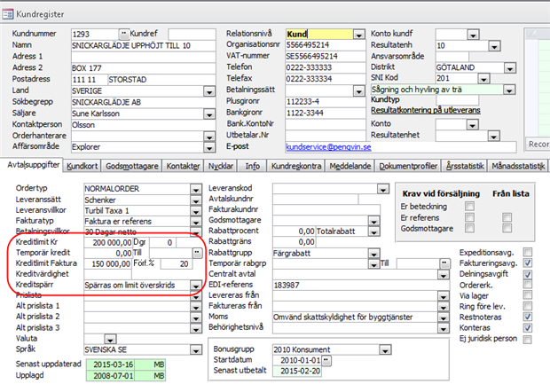Enable the Expeditionsavg. checkbox

529,252
